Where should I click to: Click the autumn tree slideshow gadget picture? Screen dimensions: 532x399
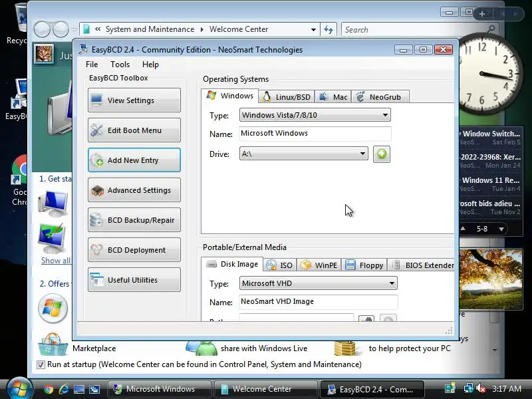click(491, 279)
